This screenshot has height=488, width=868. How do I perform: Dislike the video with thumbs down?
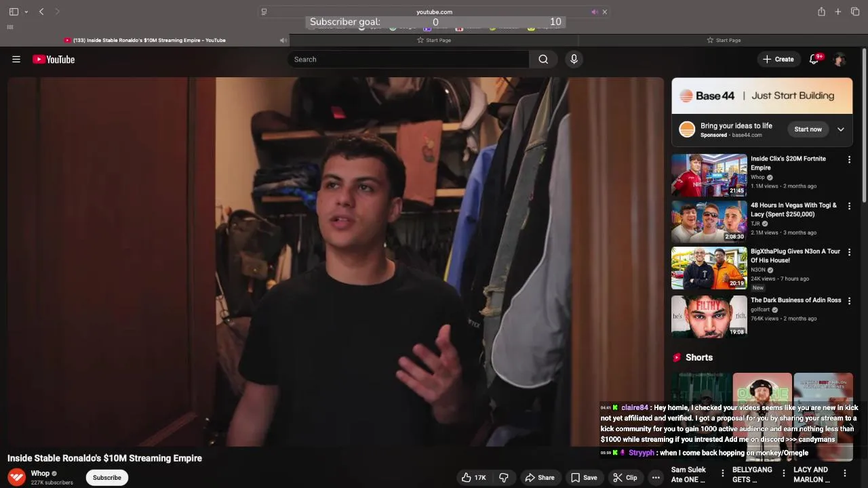tap(504, 478)
